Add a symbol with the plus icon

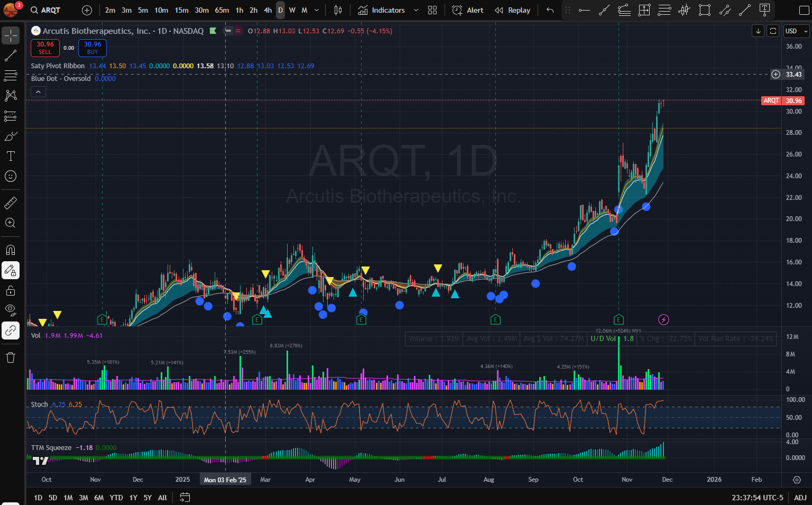[x=87, y=10]
